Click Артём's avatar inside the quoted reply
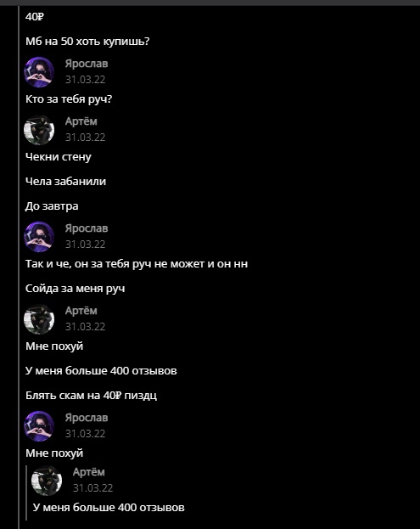420x529 pixels. click(x=47, y=481)
